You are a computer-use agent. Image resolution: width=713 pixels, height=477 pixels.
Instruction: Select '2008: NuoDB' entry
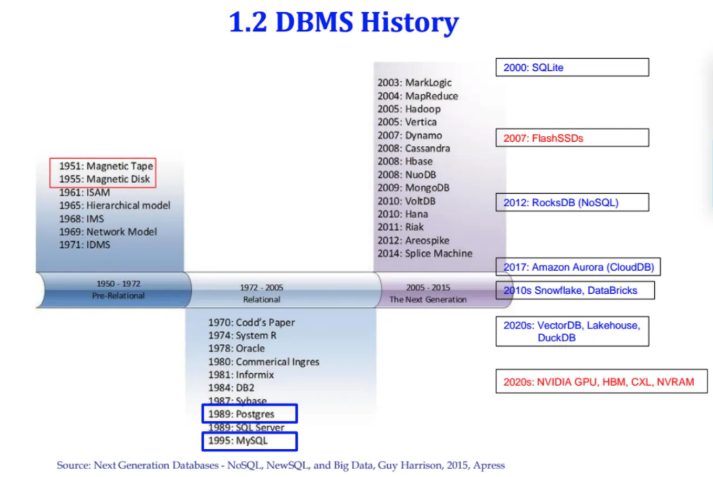tap(407, 175)
